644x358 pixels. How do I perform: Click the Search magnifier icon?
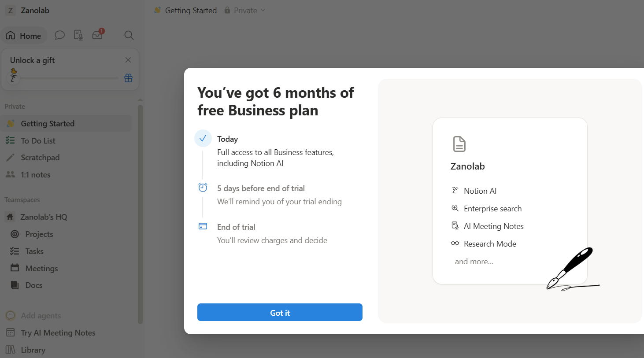pos(129,35)
